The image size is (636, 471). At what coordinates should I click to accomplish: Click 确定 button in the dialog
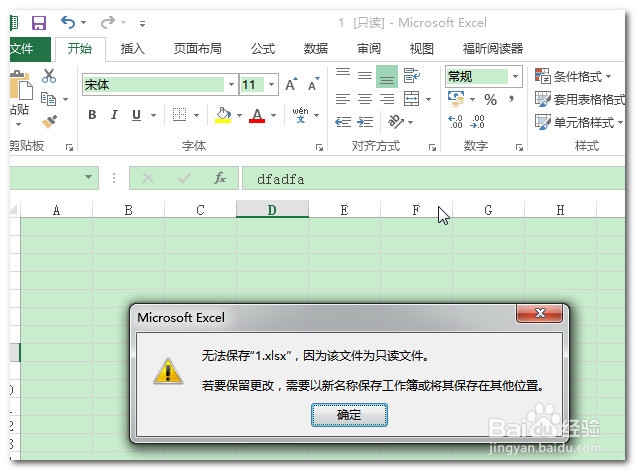click(x=349, y=415)
